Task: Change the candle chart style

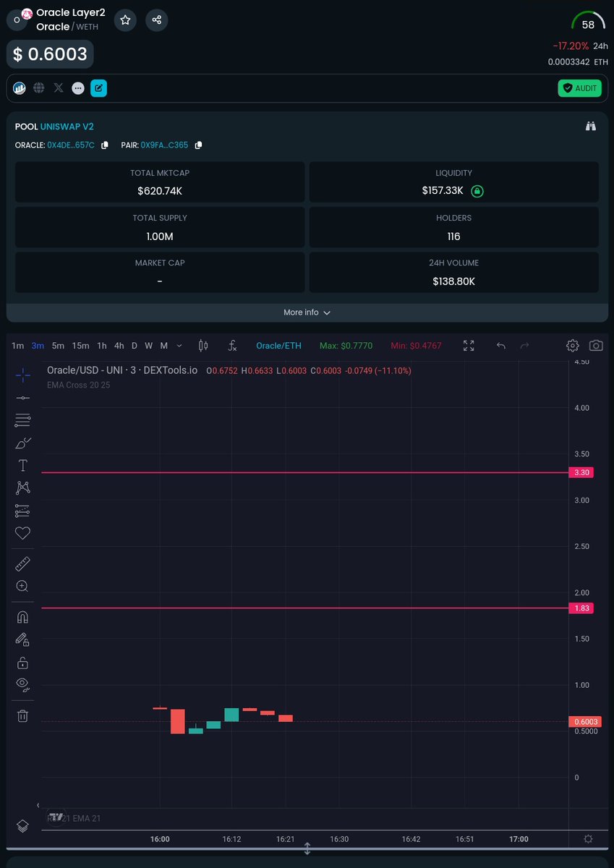Action: click(x=203, y=346)
